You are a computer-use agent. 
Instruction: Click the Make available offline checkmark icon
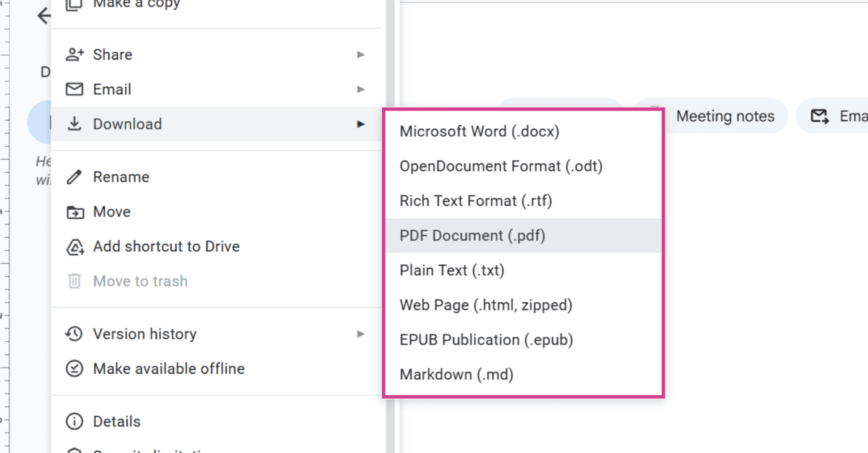pos(75,368)
